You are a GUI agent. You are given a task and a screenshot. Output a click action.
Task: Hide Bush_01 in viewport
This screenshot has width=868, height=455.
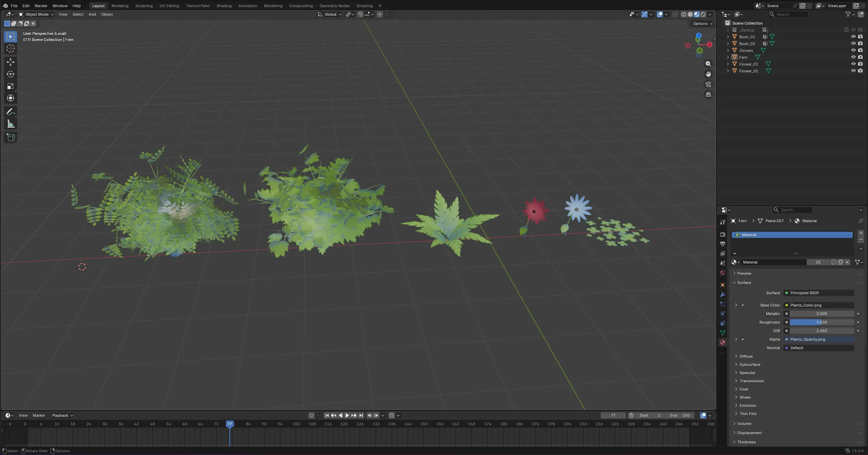853,37
